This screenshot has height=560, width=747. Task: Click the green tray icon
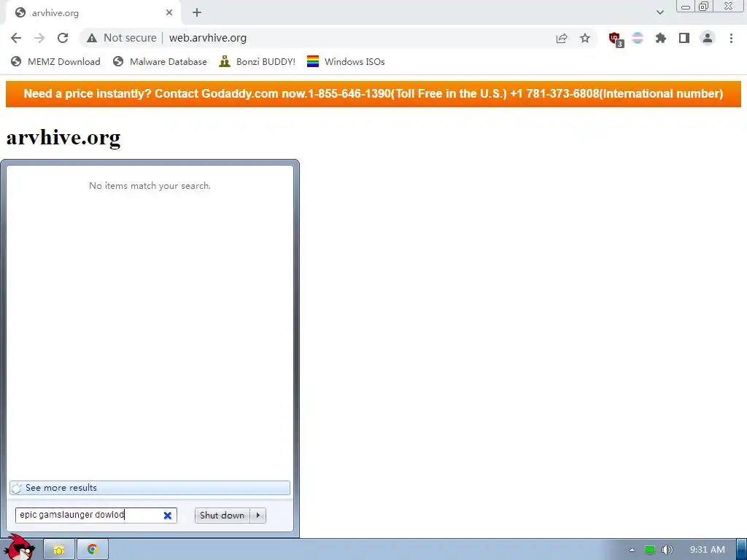click(649, 550)
